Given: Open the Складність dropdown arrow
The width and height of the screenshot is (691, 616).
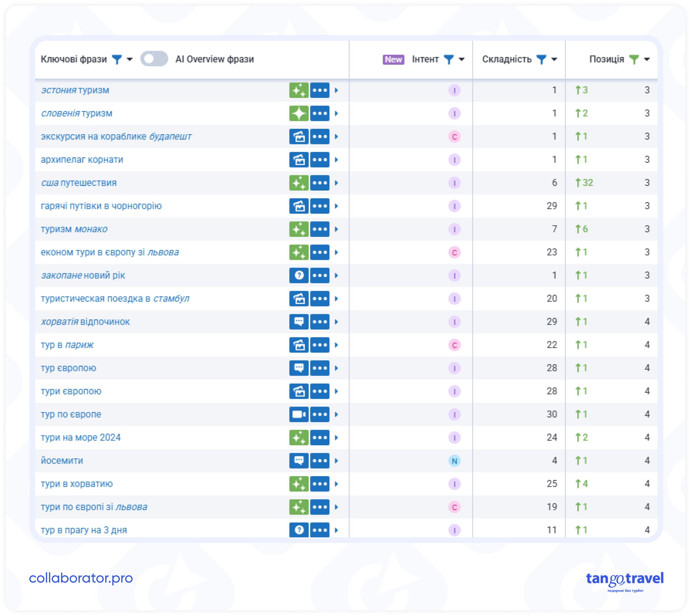Looking at the screenshot, I should [554, 59].
